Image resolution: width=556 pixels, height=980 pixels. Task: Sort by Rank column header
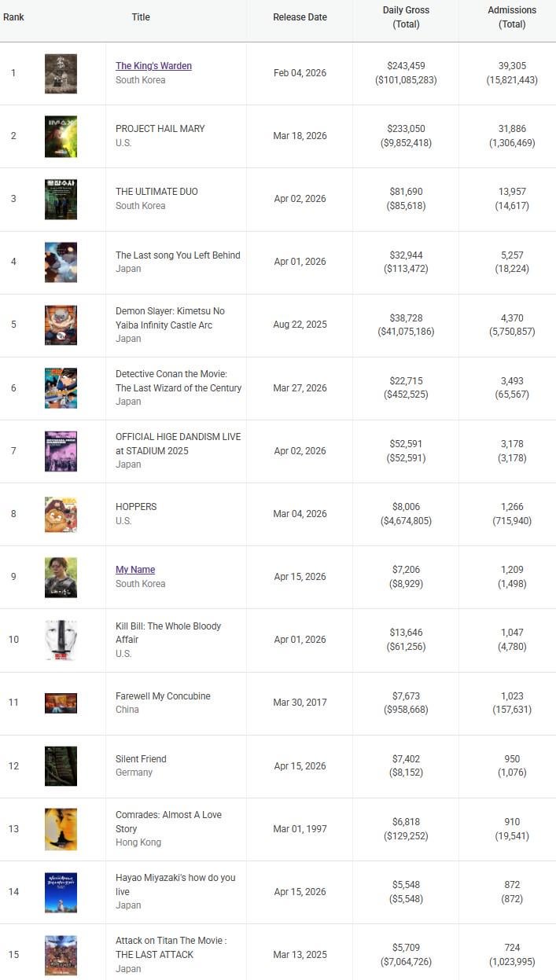click(x=13, y=17)
